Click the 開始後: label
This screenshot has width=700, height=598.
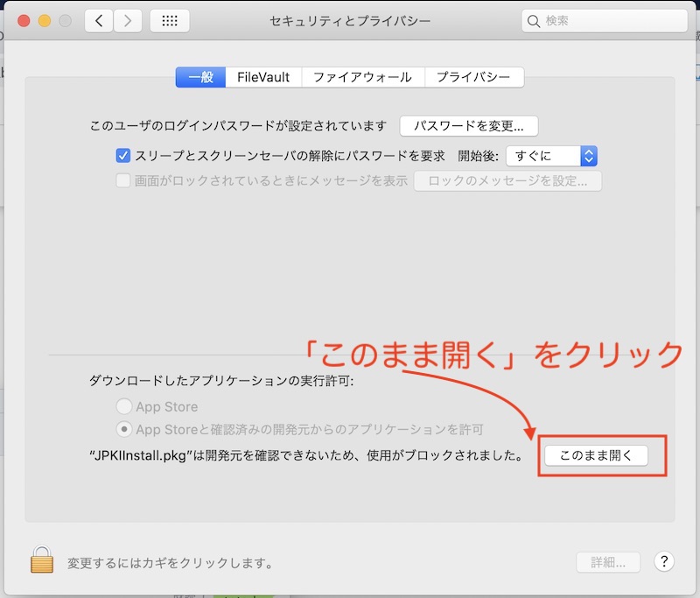478,157
